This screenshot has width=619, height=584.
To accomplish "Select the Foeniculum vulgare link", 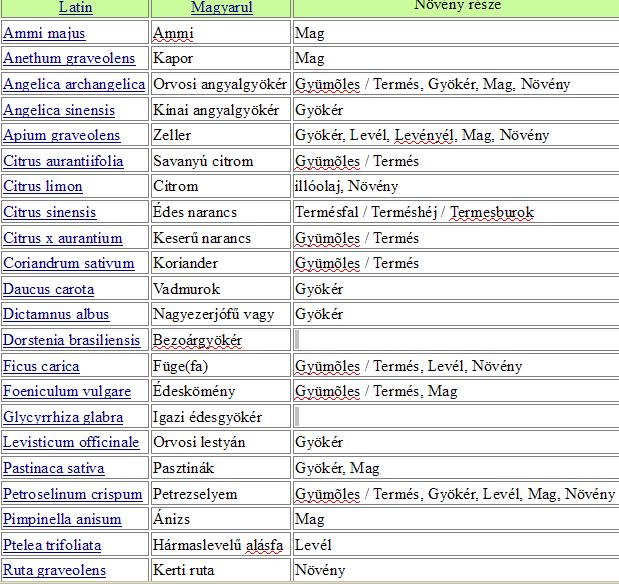I will point(67,391).
